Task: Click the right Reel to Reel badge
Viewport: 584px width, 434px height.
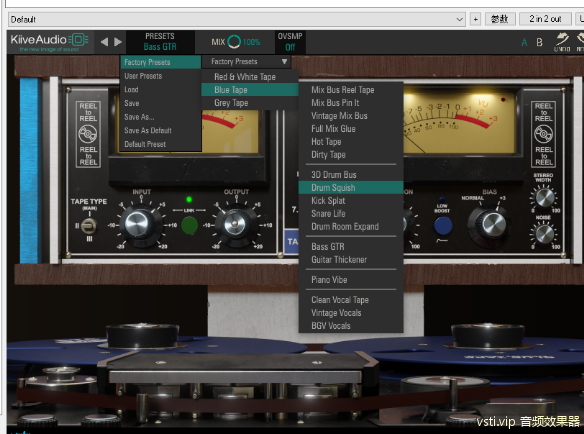Action: coord(543,134)
